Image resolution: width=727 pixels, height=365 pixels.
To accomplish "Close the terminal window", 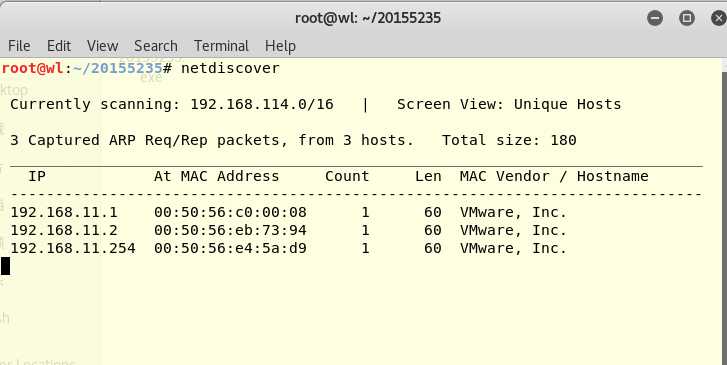I will 719,18.
